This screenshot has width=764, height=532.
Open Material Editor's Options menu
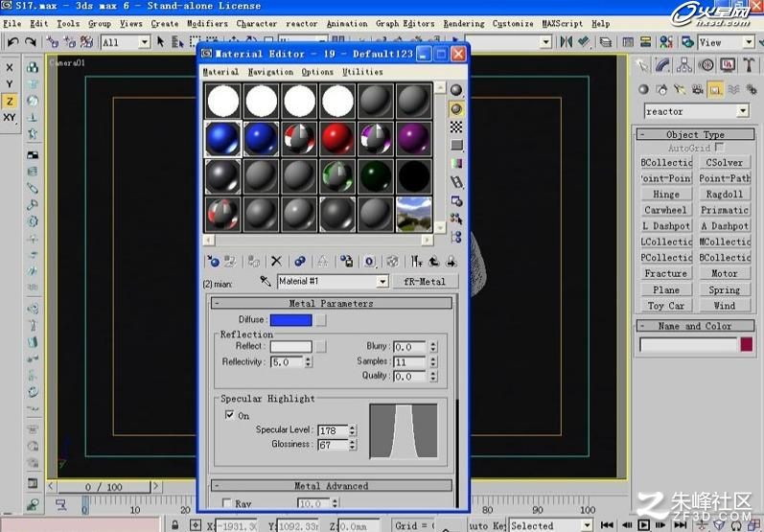[317, 72]
